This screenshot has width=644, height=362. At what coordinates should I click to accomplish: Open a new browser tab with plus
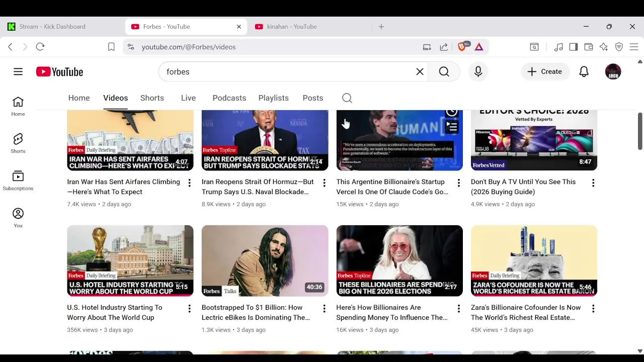tap(381, 27)
